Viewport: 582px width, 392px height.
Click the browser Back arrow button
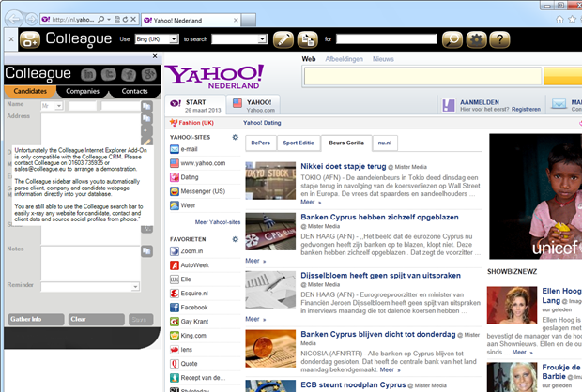[14, 19]
